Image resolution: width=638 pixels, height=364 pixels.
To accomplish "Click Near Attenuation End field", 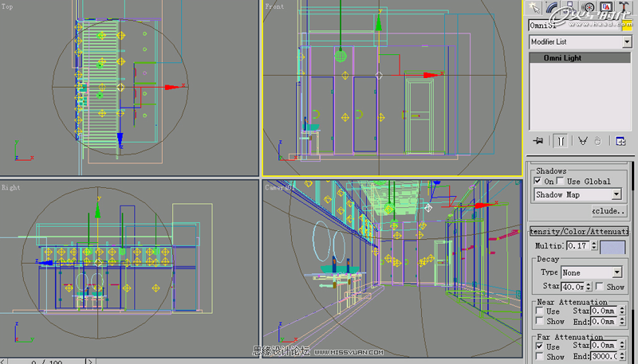I will (605, 321).
